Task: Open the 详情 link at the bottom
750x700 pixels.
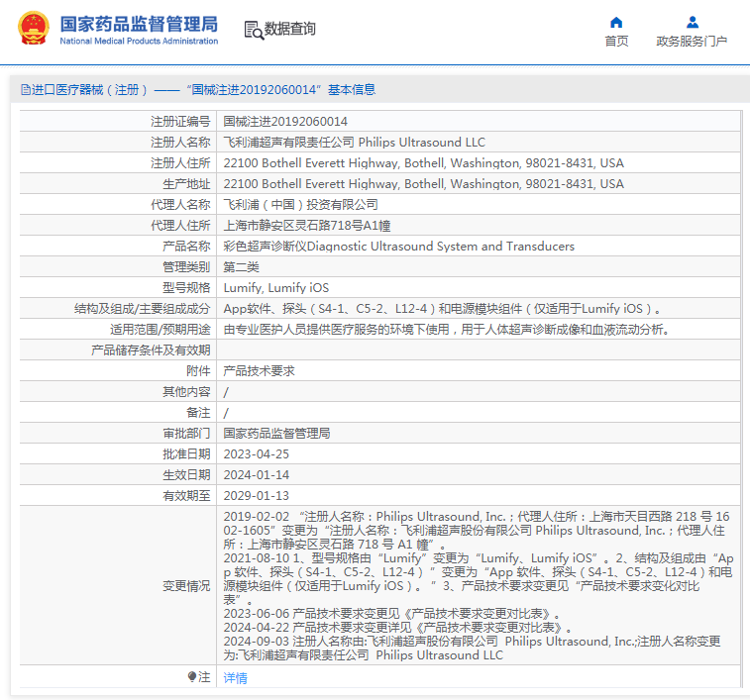Action: 235,678
